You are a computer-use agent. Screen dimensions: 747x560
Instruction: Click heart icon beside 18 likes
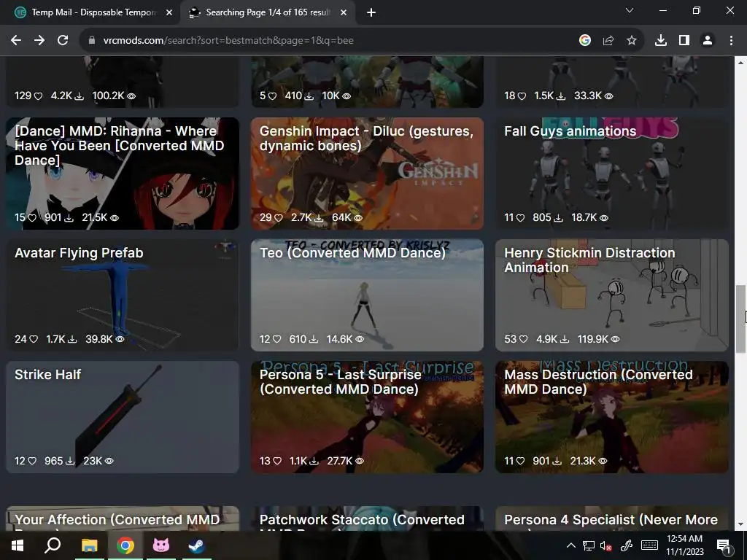point(522,96)
